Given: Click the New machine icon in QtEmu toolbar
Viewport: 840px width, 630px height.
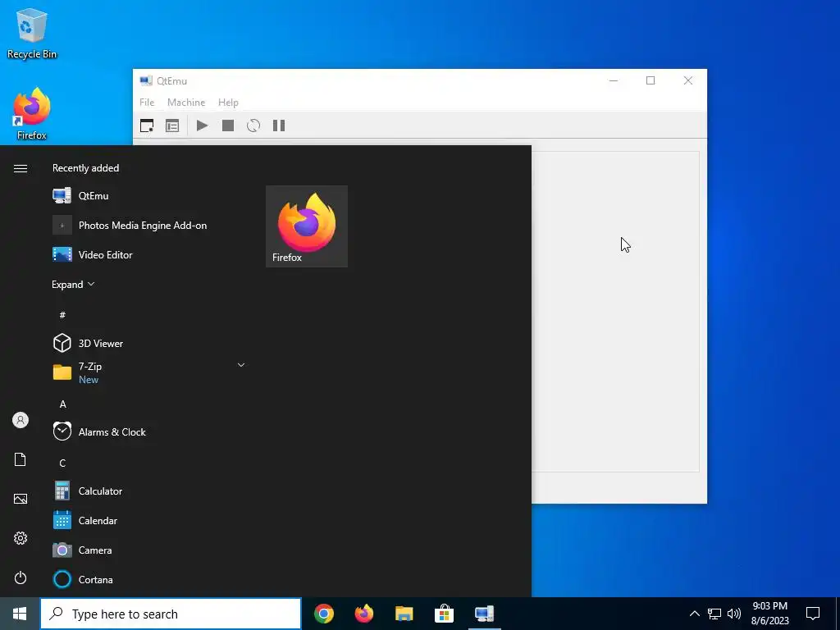Looking at the screenshot, I should [x=147, y=126].
